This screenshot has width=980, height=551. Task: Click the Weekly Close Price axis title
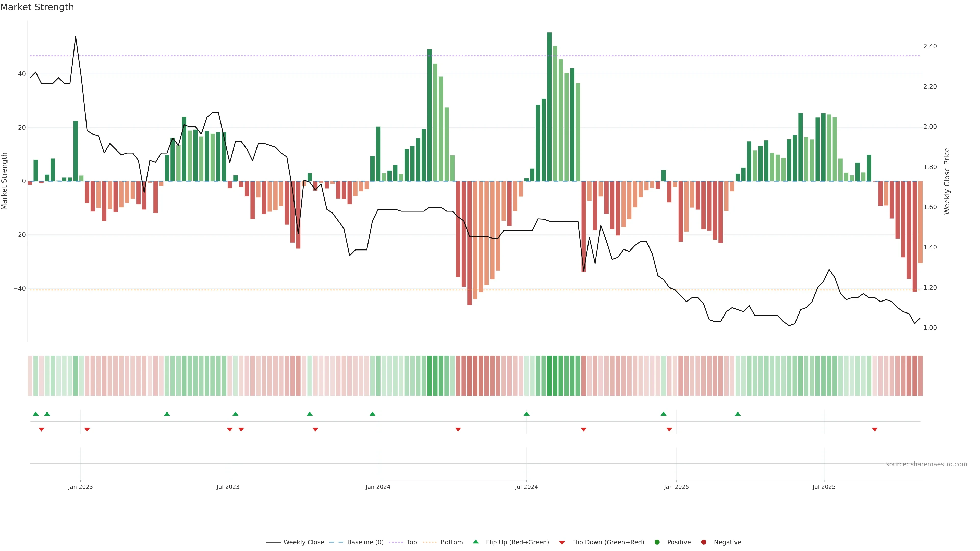[947, 181]
